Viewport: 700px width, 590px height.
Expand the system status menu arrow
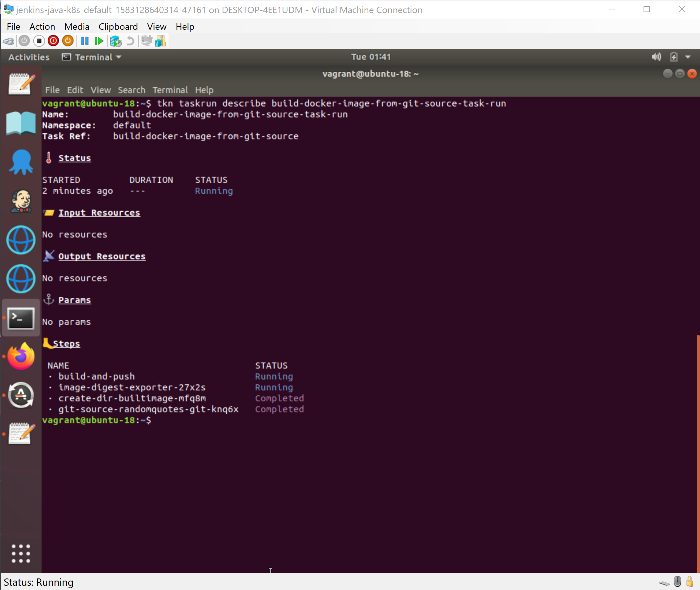click(688, 57)
